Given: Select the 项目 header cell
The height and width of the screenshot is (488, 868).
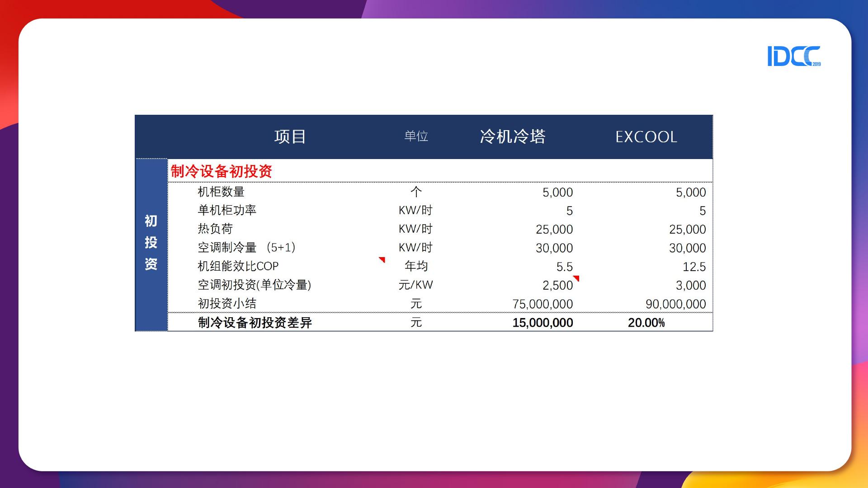Looking at the screenshot, I should tap(290, 136).
